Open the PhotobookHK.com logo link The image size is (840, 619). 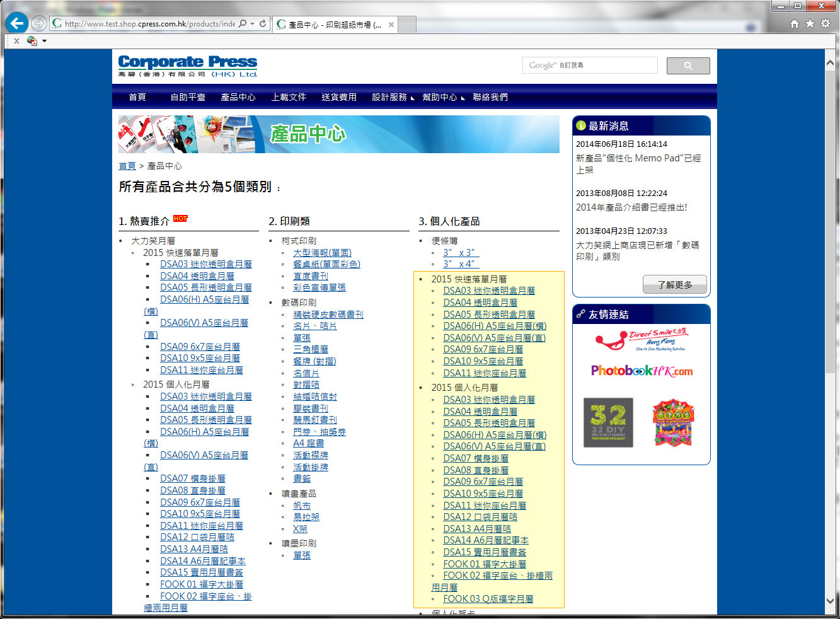(x=642, y=371)
